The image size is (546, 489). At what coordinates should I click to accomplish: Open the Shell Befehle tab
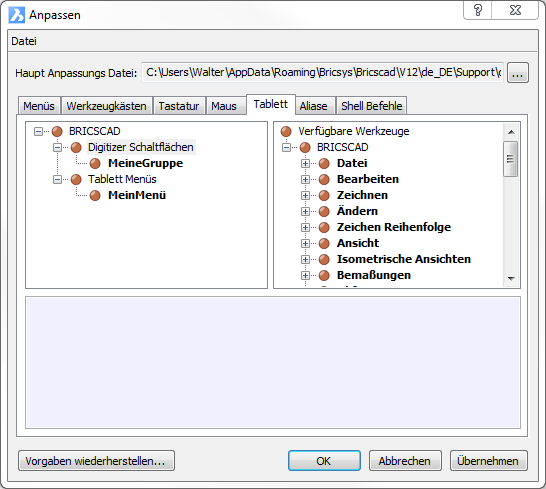tap(372, 106)
